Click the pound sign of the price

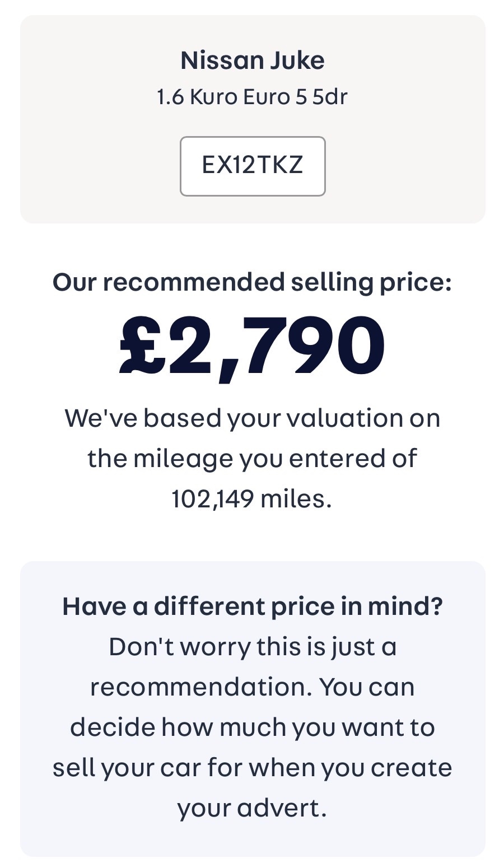[x=141, y=347]
